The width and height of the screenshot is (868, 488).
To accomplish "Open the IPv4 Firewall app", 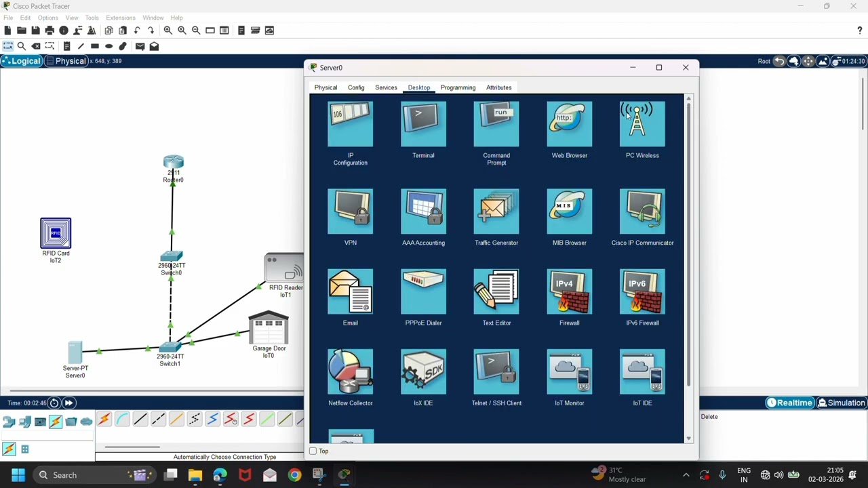I will tap(570, 291).
